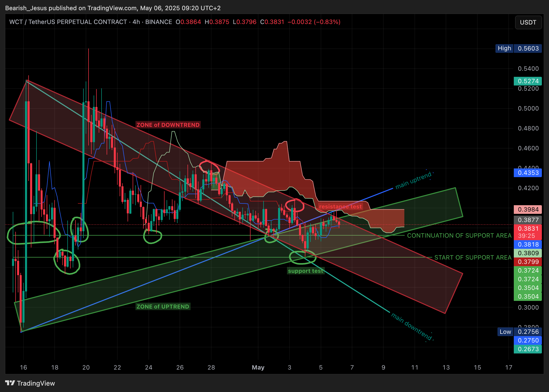
Task: Click the 0.2673 teal price tag
Action: (x=528, y=349)
